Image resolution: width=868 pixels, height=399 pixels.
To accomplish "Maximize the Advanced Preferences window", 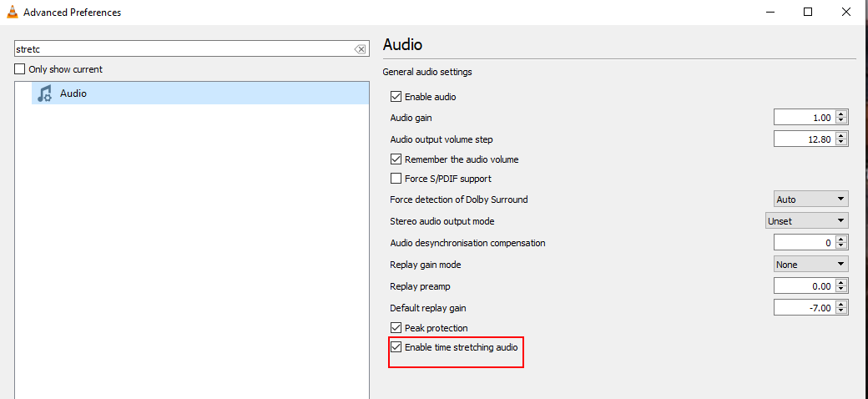I will tap(808, 12).
